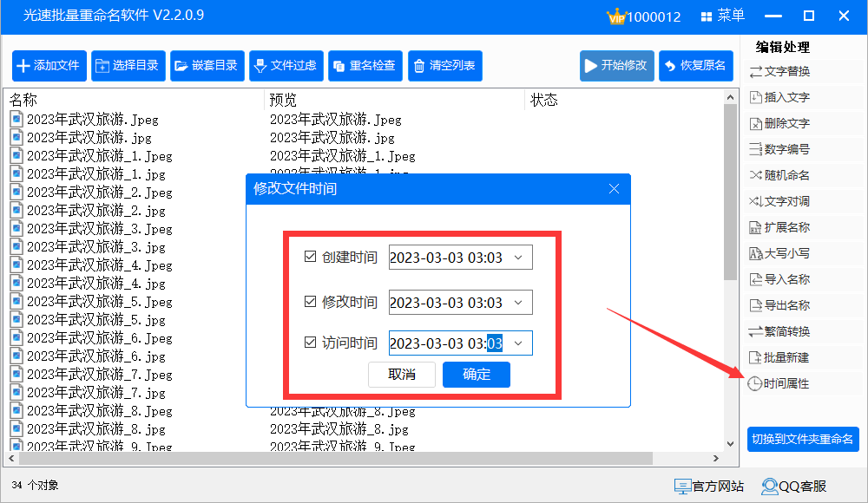Select 导出名称 export names tool
This screenshot has height=503, width=868.
coord(779,305)
